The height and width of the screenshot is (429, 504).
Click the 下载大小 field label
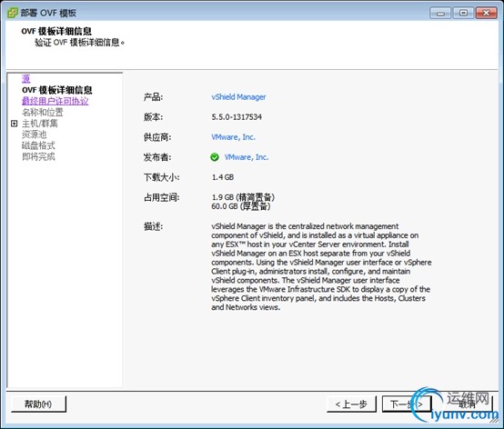pyautogui.click(x=161, y=177)
